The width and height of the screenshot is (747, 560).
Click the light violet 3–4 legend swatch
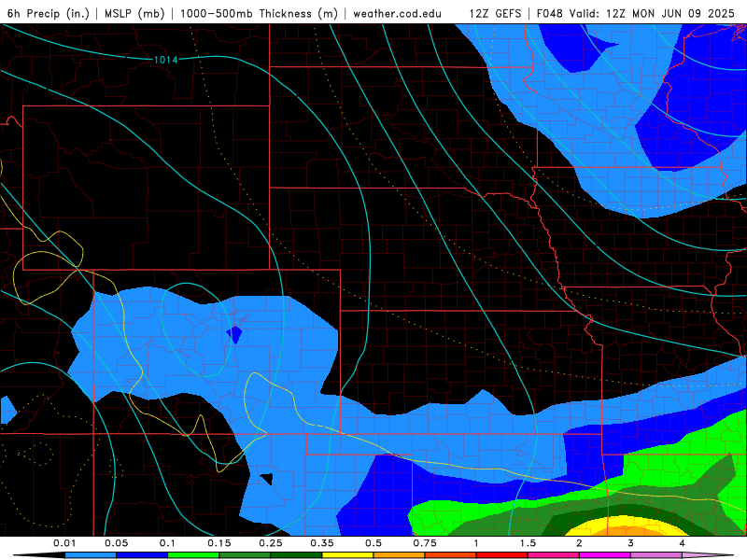(x=656, y=555)
